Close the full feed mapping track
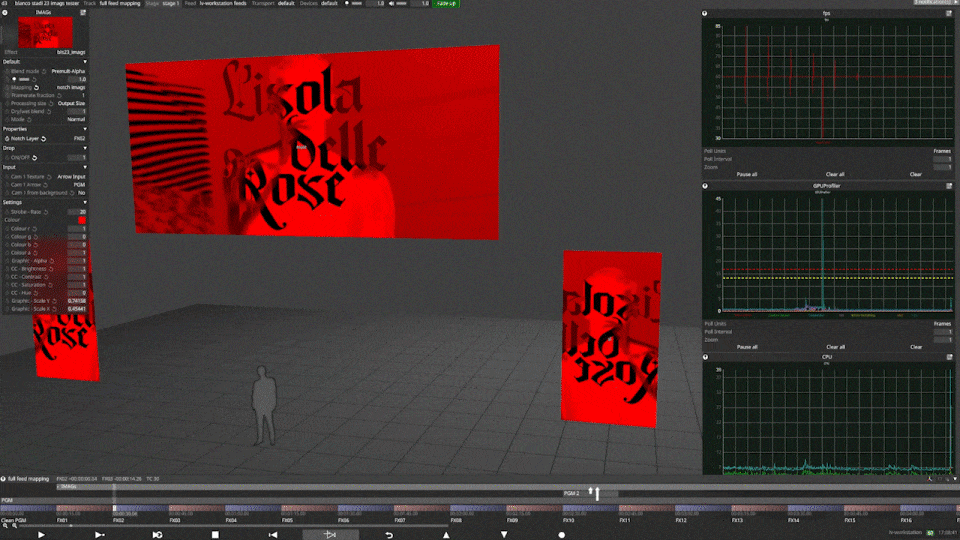 [x=4, y=479]
